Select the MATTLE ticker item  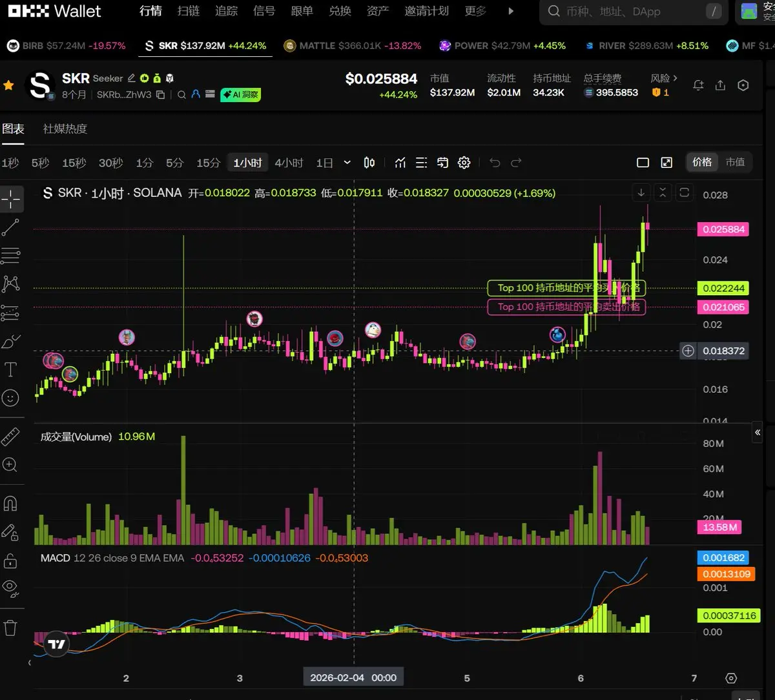(352, 46)
